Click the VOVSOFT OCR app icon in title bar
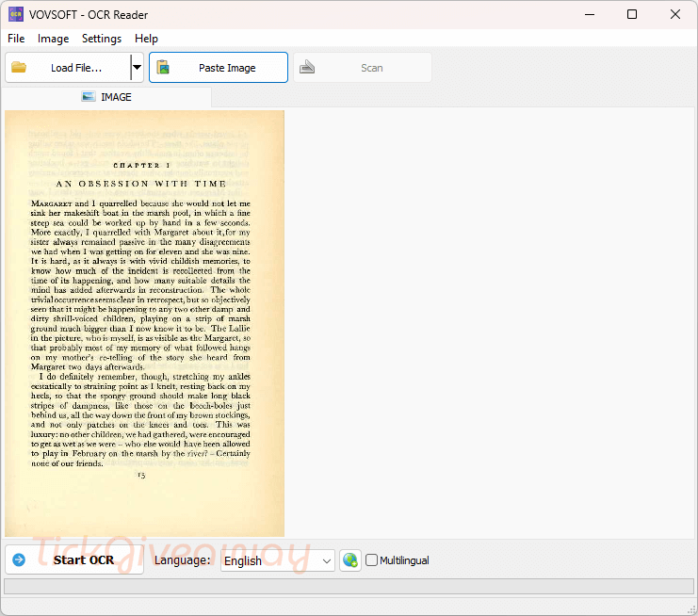 click(x=16, y=14)
